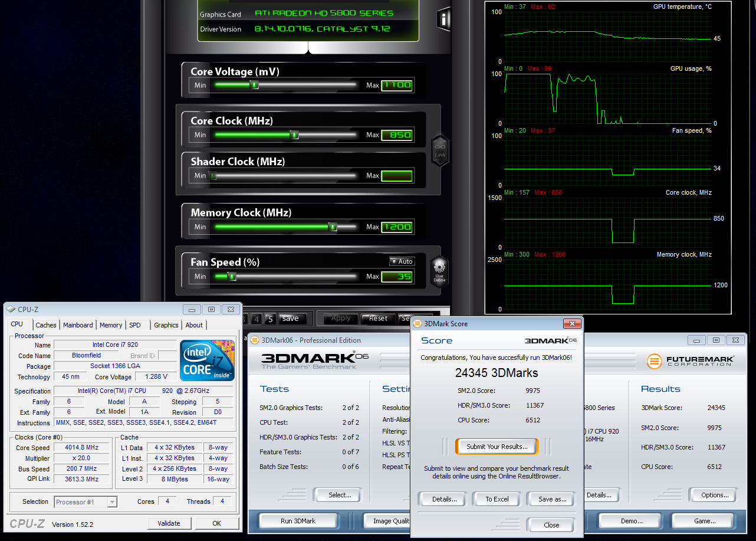Open the Selection Processor #1 dropdown

point(86,502)
